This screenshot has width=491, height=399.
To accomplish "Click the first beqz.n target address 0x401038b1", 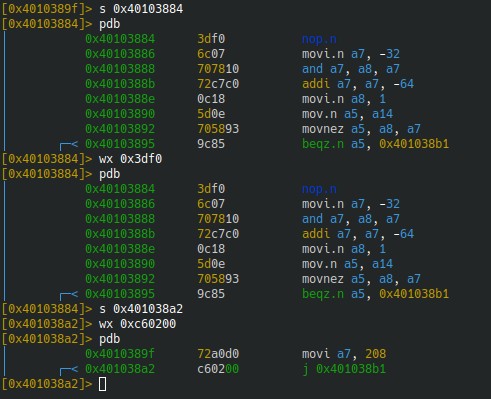I will pyautogui.click(x=414, y=144).
